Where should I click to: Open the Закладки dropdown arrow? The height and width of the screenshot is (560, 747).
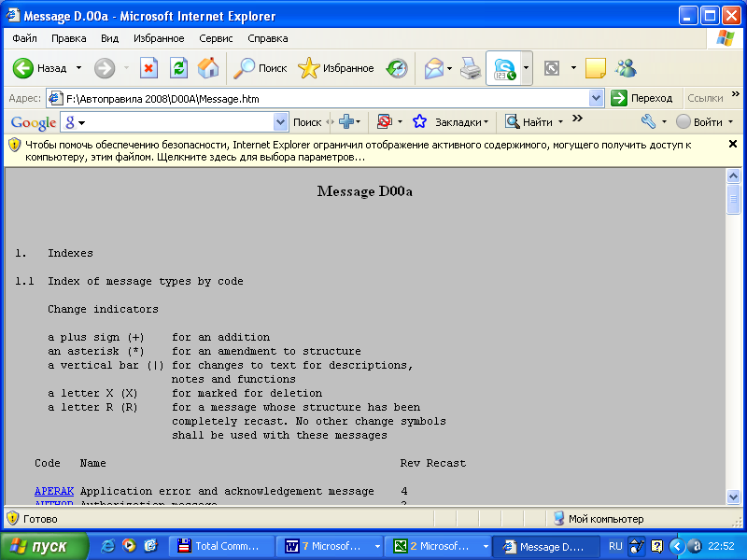click(x=486, y=122)
